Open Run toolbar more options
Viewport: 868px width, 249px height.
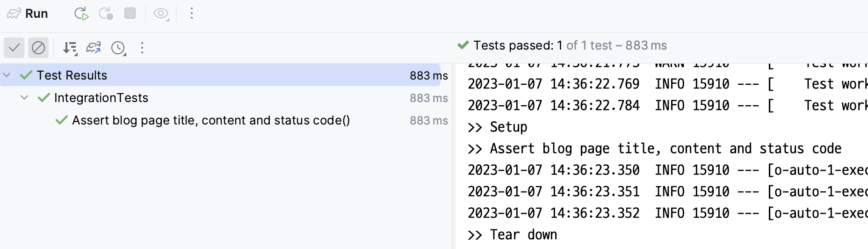192,14
